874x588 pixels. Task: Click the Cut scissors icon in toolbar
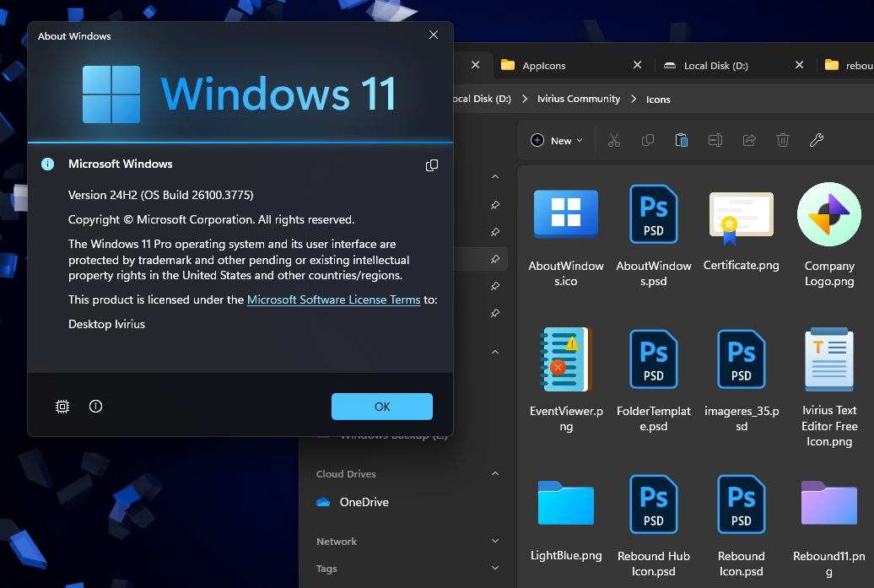click(613, 140)
